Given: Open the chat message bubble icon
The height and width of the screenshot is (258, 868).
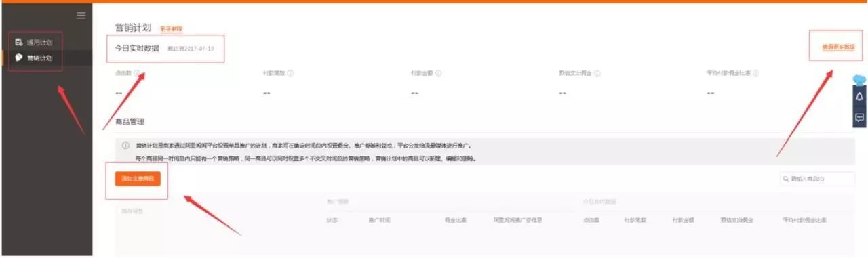Looking at the screenshot, I should tap(860, 117).
